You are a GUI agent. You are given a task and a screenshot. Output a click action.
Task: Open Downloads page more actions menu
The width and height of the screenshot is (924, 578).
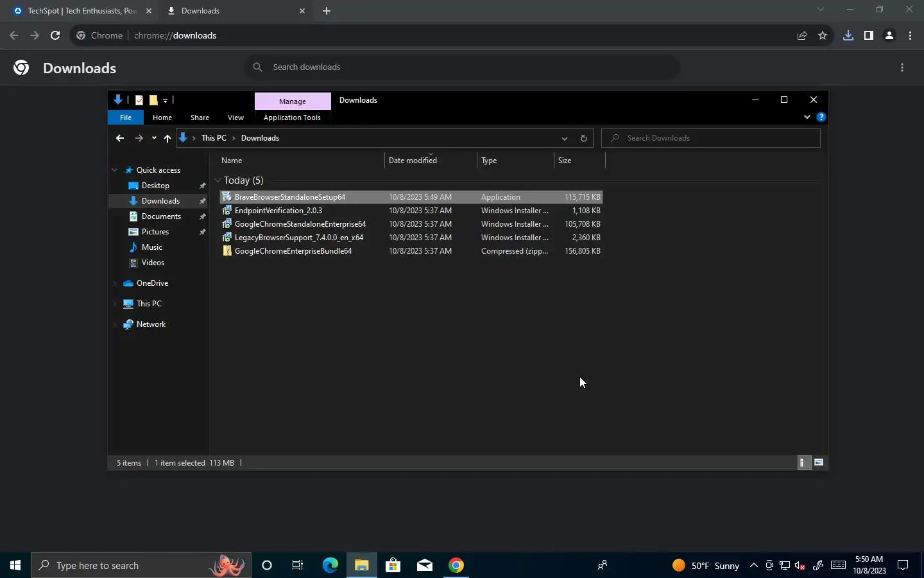coord(902,67)
